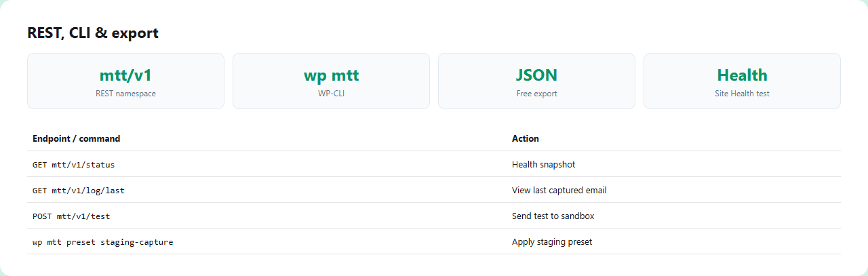Click the "WP-CLI" caption text
868x276 pixels.
(331, 94)
